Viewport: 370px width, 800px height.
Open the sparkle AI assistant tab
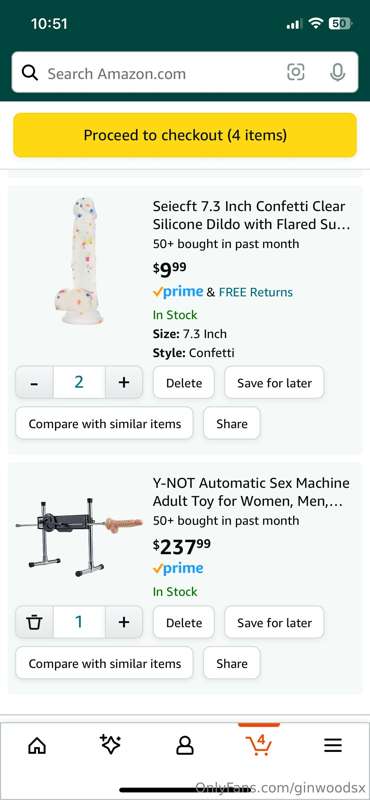coord(110,745)
